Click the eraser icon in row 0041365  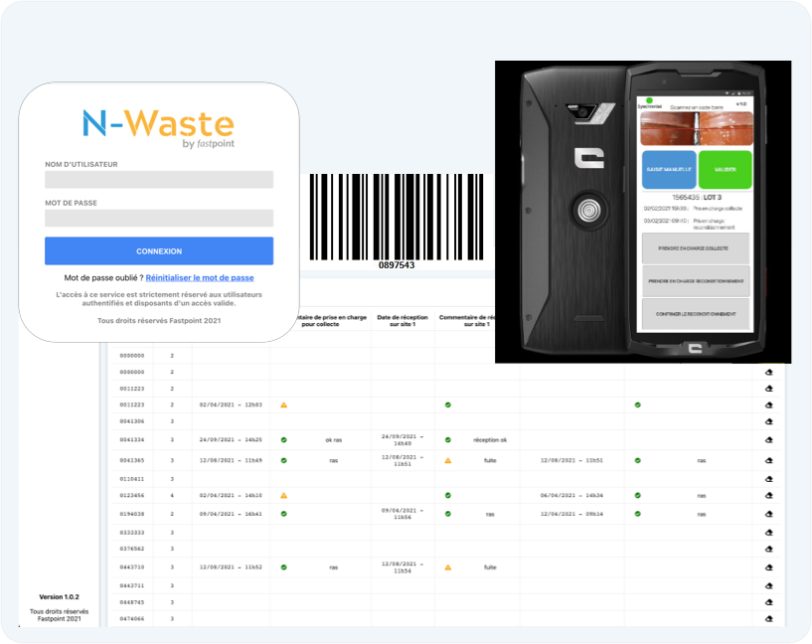tap(769, 460)
